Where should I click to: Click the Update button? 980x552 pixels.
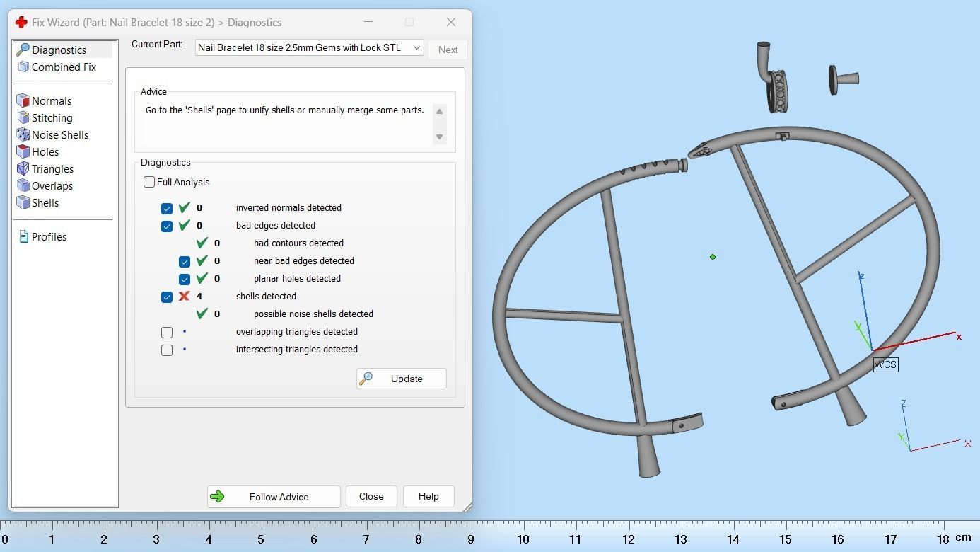click(x=401, y=379)
